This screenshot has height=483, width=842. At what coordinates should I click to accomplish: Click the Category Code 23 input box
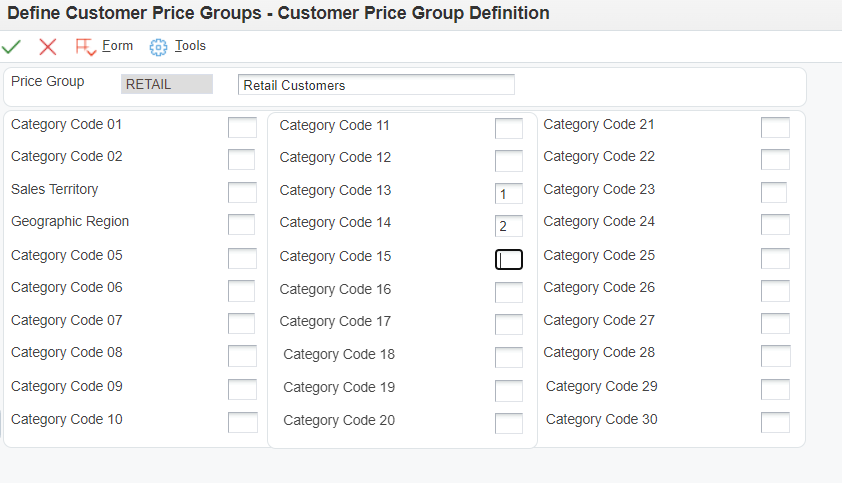[773, 192]
